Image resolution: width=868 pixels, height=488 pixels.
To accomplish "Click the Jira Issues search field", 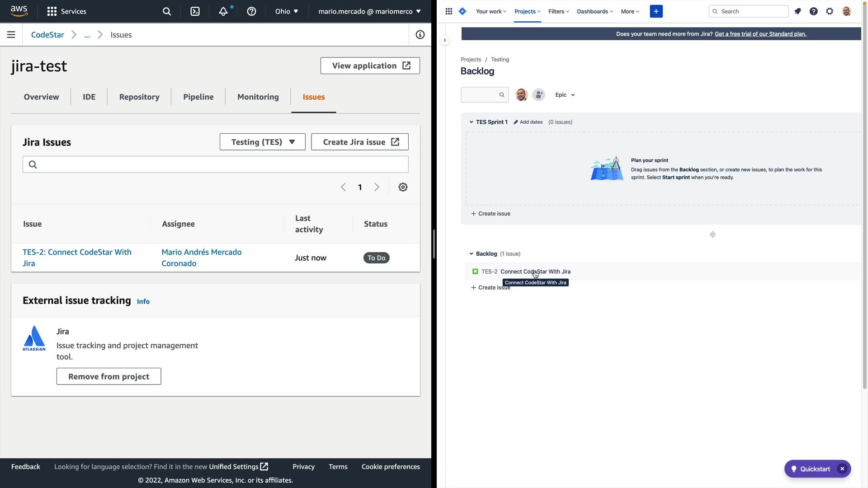I will pyautogui.click(x=216, y=164).
